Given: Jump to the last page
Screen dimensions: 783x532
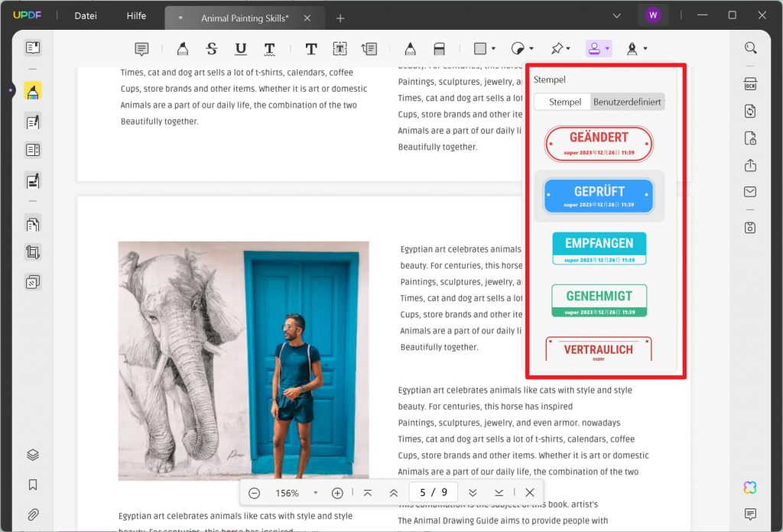Looking at the screenshot, I should point(499,493).
